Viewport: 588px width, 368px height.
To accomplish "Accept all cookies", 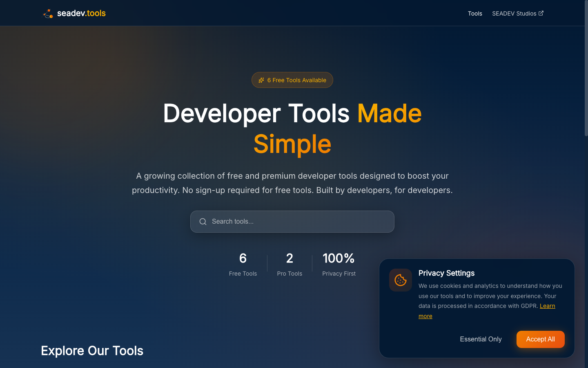I will 540,339.
